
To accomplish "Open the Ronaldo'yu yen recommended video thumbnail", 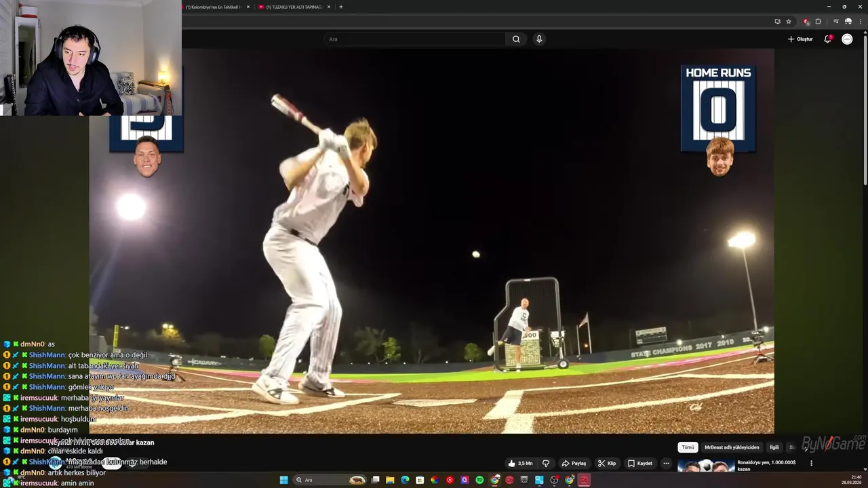I will click(x=706, y=466).
